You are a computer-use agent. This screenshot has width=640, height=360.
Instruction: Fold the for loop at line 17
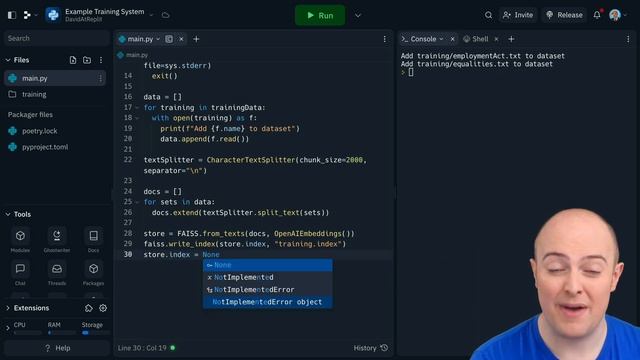[x=137, y=108]
